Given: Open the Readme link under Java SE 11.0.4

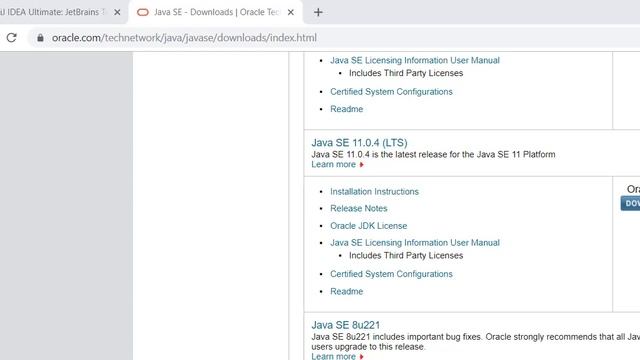Looking at the screenshot, I should (347, 291).
